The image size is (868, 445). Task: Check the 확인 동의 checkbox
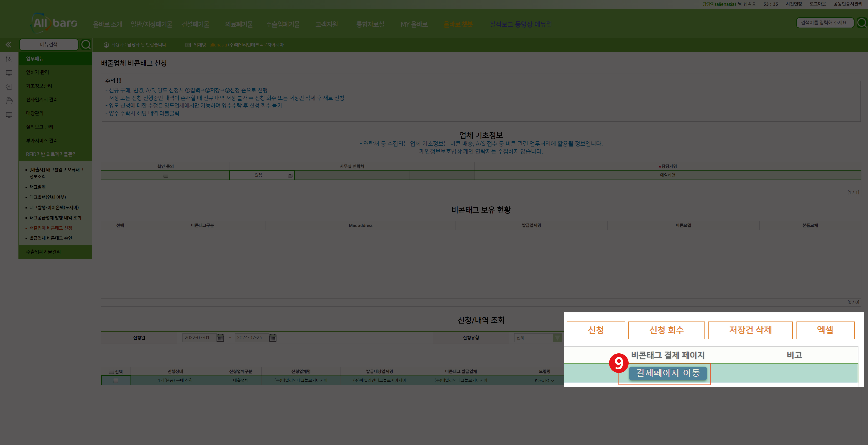coord(165,175)
